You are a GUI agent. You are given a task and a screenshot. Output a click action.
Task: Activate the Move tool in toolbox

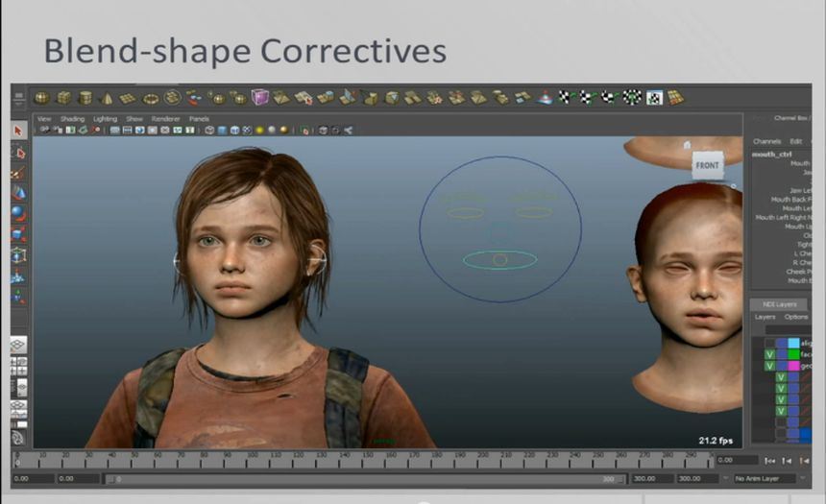click(18, 193)
